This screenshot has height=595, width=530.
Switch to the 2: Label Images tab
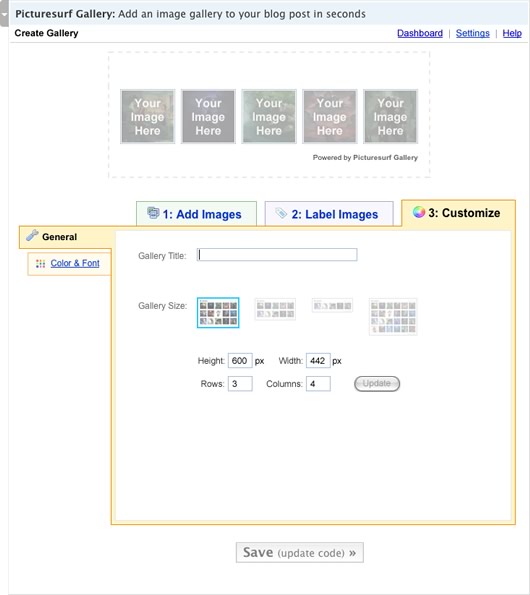coord(329,214)
